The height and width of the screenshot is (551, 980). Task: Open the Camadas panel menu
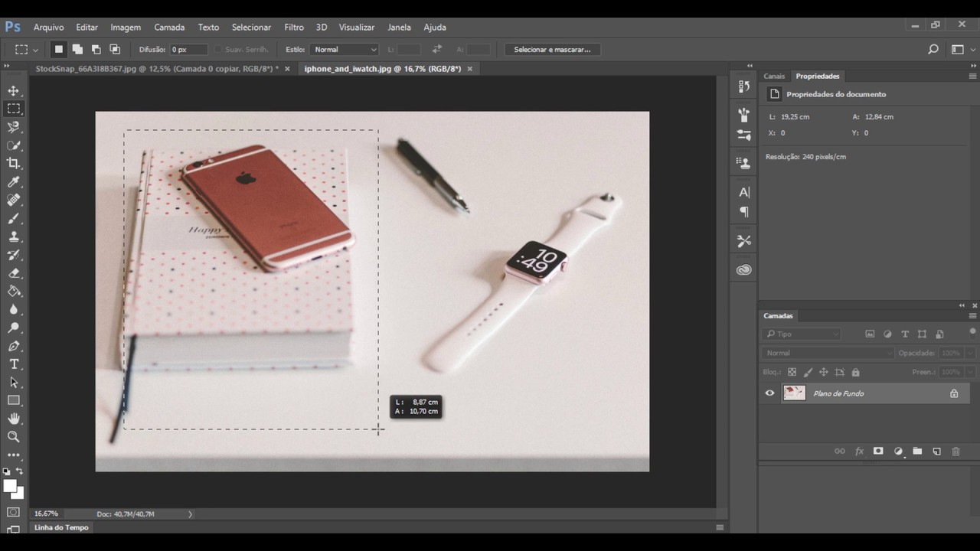972,315
